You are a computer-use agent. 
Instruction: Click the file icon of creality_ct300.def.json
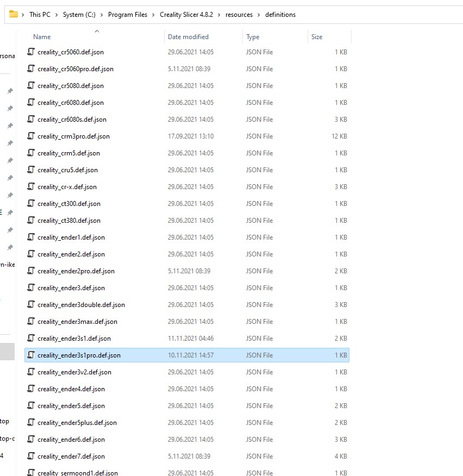pyautogui.click(x=31, y=203)
